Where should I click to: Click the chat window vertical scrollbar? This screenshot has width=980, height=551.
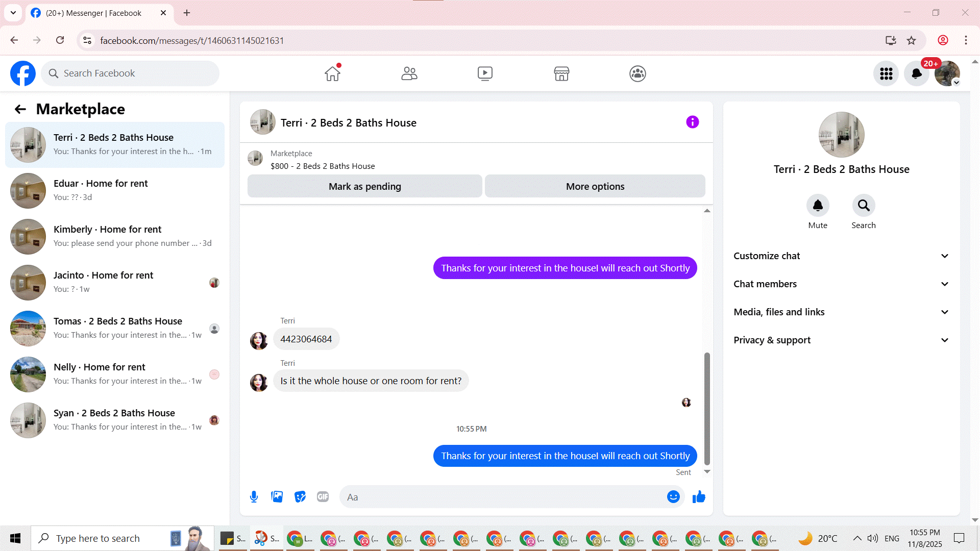click(707, 408)
